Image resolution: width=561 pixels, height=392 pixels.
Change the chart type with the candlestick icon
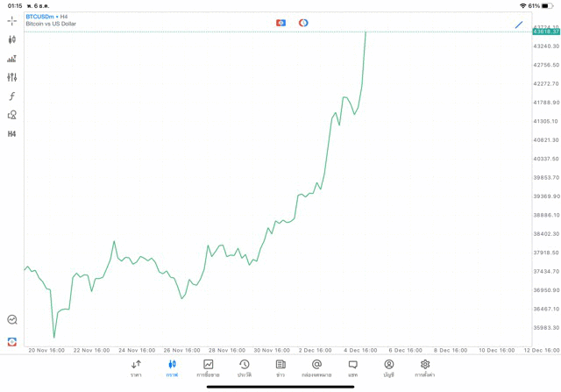pos(11,39)
